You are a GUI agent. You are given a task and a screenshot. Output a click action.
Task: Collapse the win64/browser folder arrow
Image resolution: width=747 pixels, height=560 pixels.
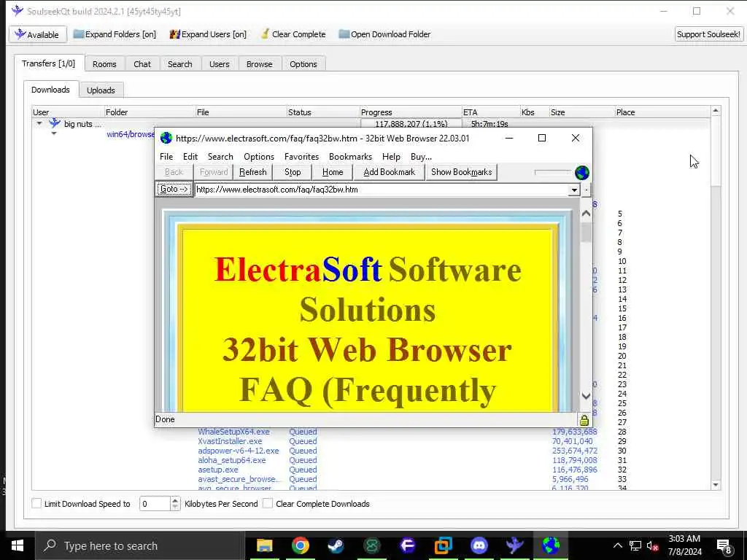click(54, 134)
